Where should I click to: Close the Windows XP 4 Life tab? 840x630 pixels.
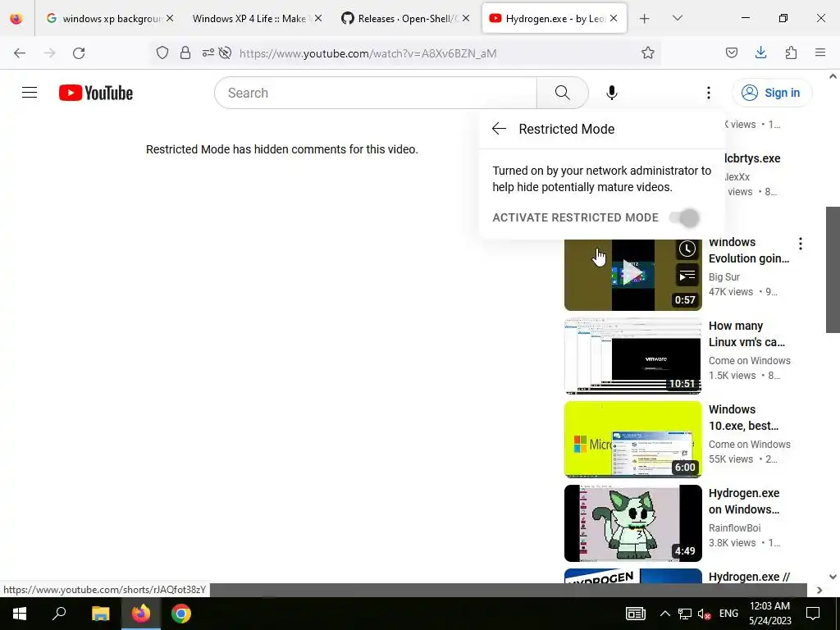click(318, 18)
